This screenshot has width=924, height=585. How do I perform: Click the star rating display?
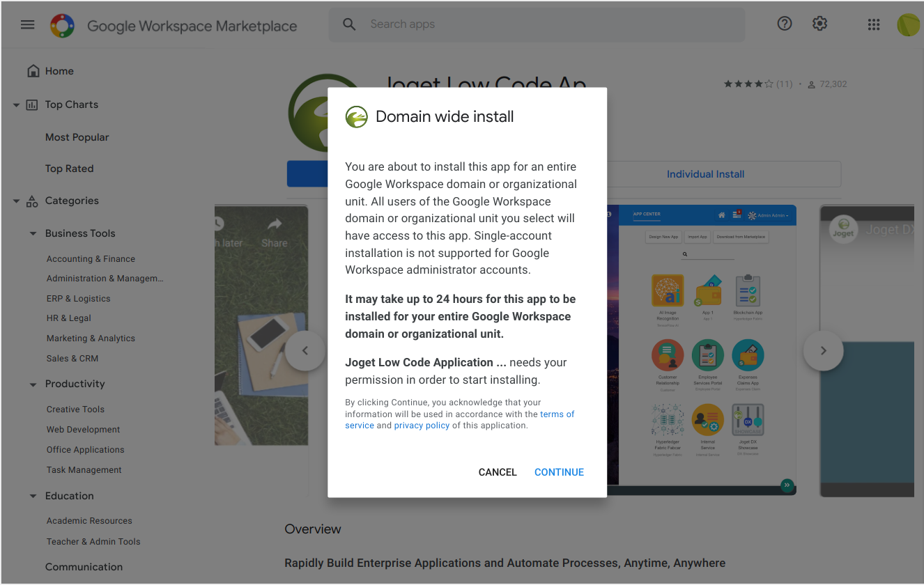[748, 84]
